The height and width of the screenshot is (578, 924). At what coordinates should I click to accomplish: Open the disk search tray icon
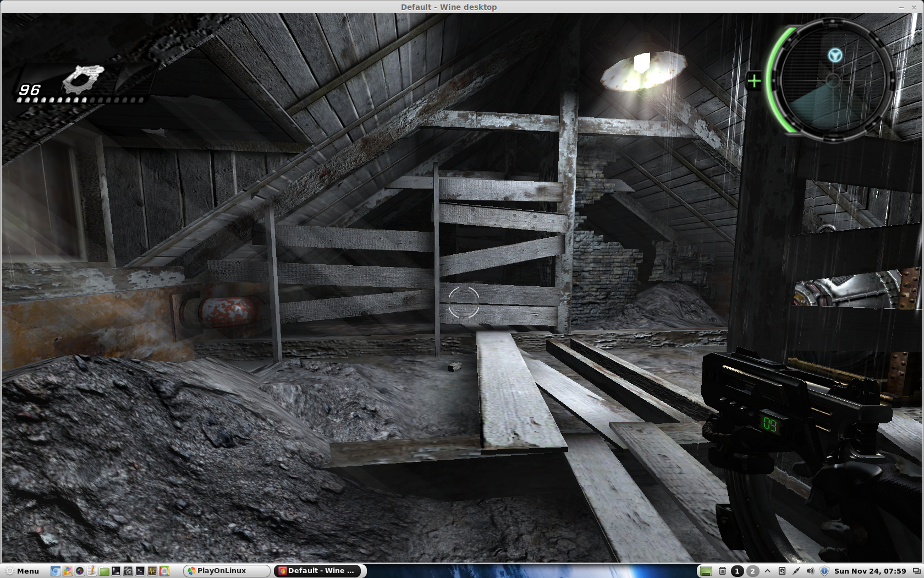pos(782,571)
